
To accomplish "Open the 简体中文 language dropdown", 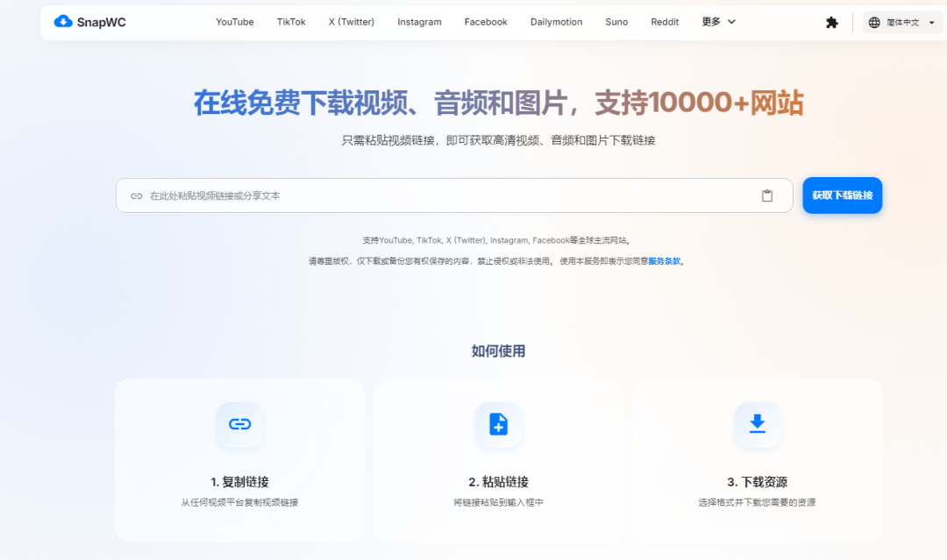I will (x=901, y=21).
